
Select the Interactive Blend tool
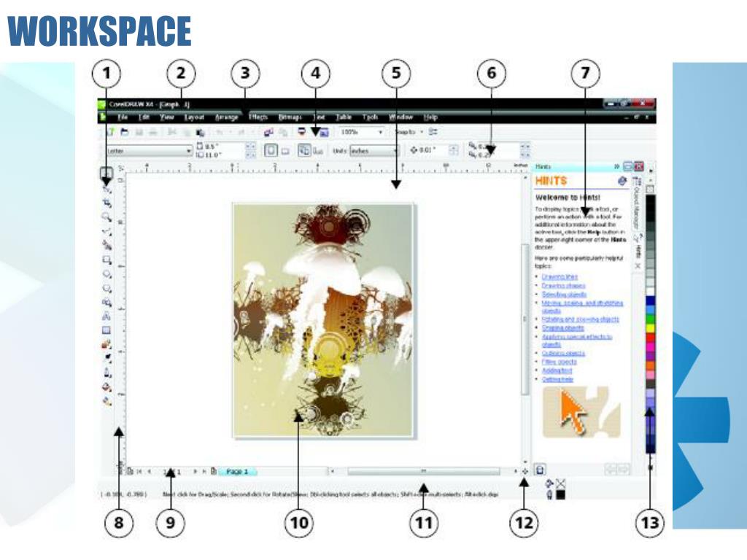(x=107, y=344)
